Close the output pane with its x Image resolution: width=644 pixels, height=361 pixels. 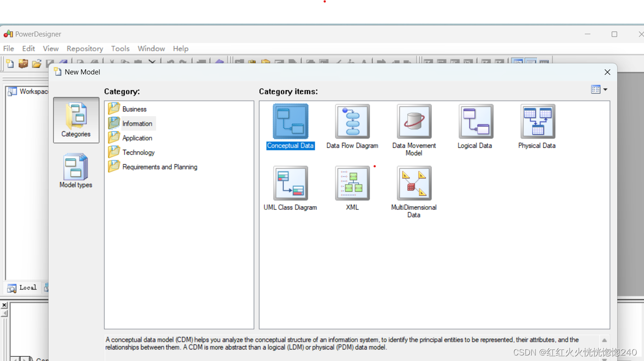coord(4,305)
